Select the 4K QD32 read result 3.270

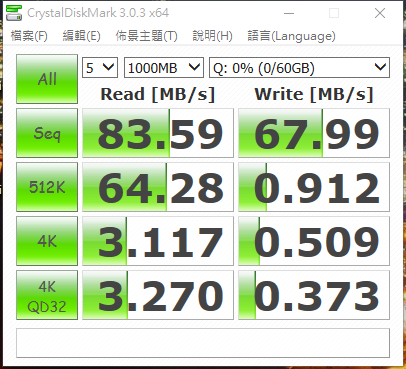pyautogui.click(x=158, y=295)
